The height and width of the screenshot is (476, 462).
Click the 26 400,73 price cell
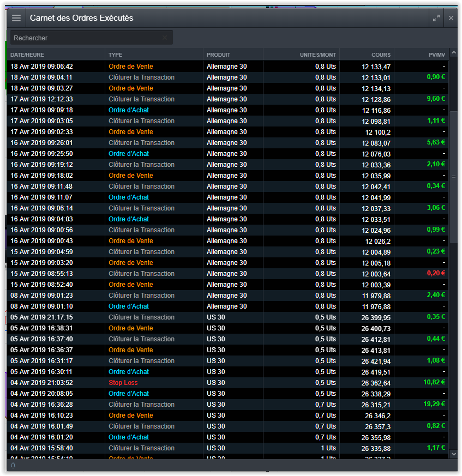[x=376, y=329]
